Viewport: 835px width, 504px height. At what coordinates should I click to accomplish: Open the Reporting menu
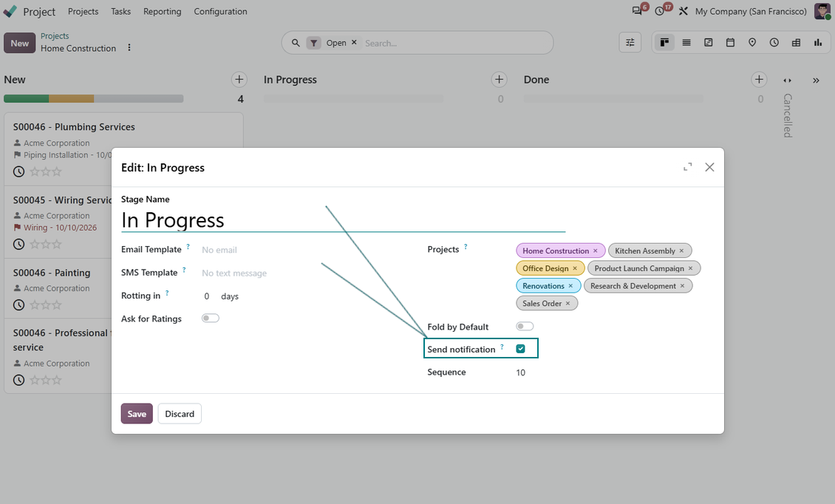click(x=163, y=11)
